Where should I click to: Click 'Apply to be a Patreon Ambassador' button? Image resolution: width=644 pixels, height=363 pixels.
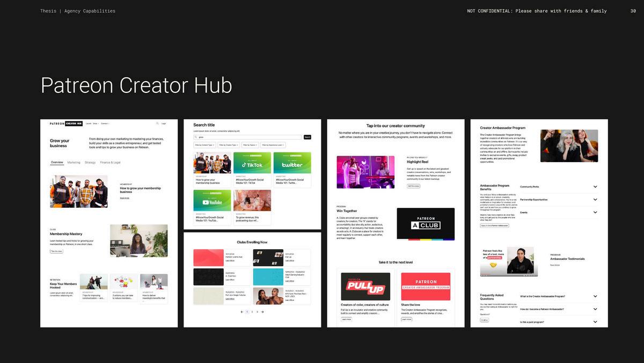click(494, 226)
